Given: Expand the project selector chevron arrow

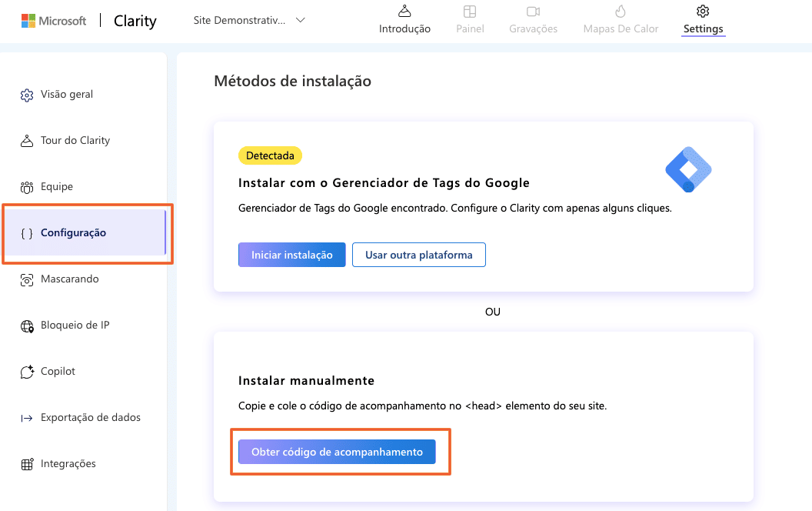Looking at the screenshot, I should [x=301, y=20].
